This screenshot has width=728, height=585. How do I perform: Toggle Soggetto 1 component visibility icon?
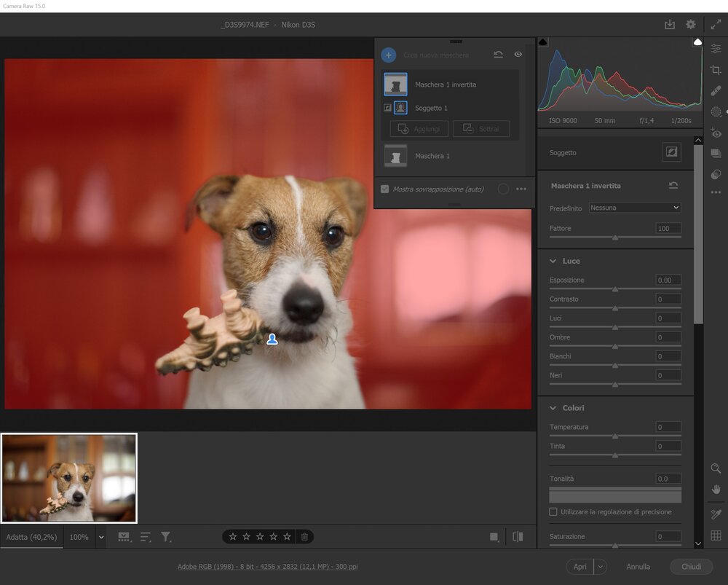click(x=387, y=108)
